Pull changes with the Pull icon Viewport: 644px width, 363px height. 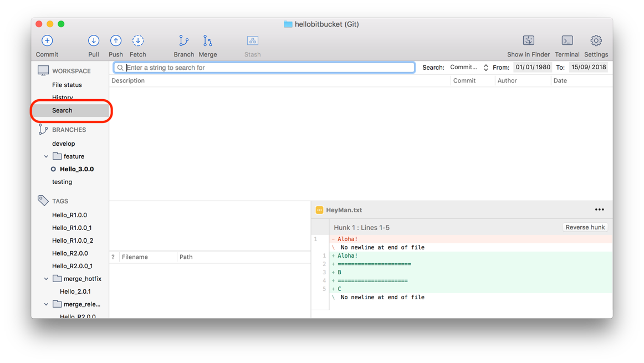point(94,40)
